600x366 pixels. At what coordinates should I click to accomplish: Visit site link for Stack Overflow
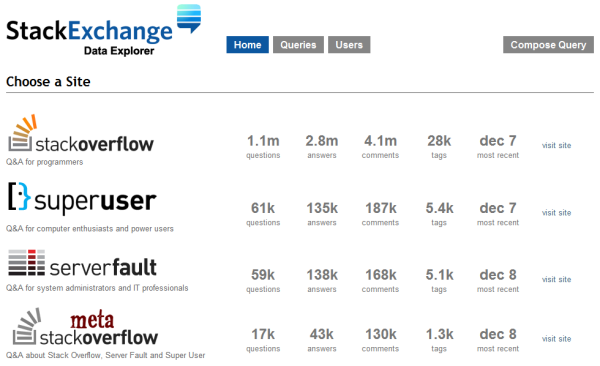click(556, 145)
